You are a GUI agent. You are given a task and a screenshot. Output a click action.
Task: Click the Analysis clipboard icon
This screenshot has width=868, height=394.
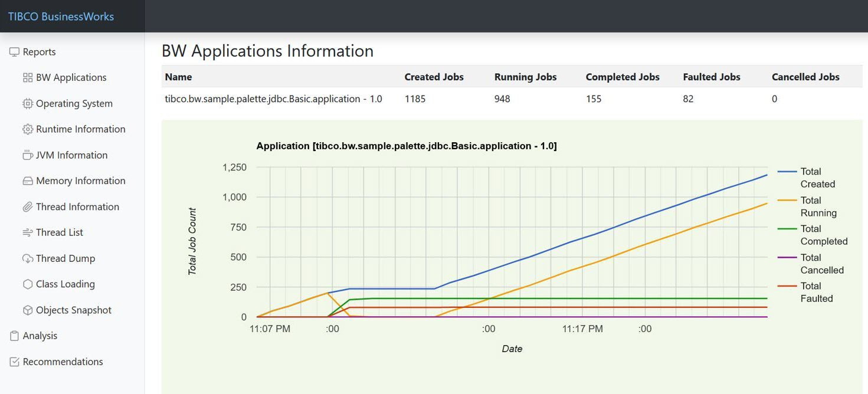[14, 336]
